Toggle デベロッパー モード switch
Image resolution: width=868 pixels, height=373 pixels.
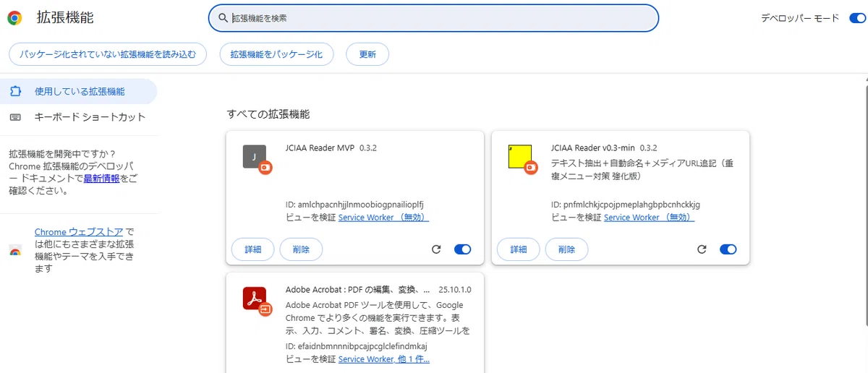tap(856, 18)
